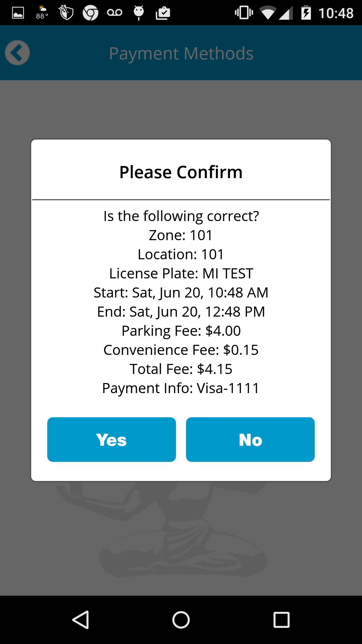
Task: Go back using the header arrow
Action: point(17,53)
